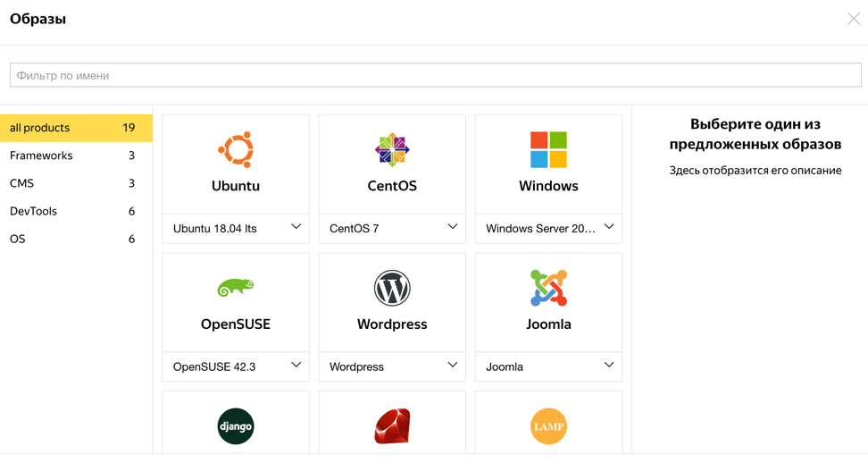This screenshot has height=463, width=868.
Task: Expand the Ubuntu 18.04 lts version dropdown
Action: pos(236,228)
